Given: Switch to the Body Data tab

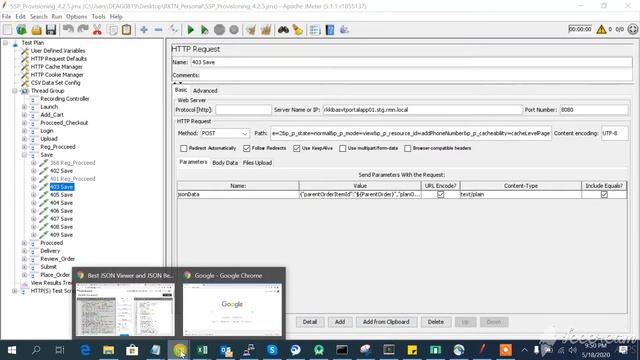Looking at the screenshot, I should (x=225, y=163).
